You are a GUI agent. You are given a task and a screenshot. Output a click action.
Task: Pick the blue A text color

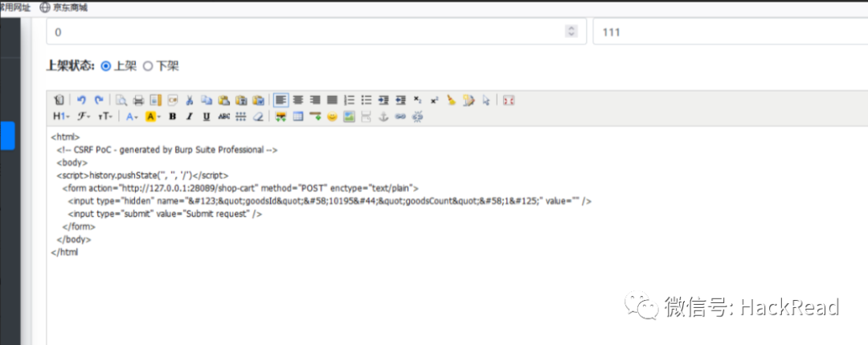133,117
